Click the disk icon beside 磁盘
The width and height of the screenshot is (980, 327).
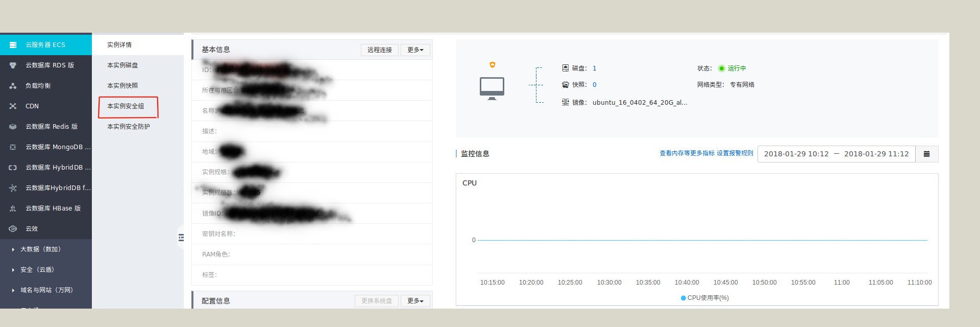pyautogui.click(x=566, y=68)
